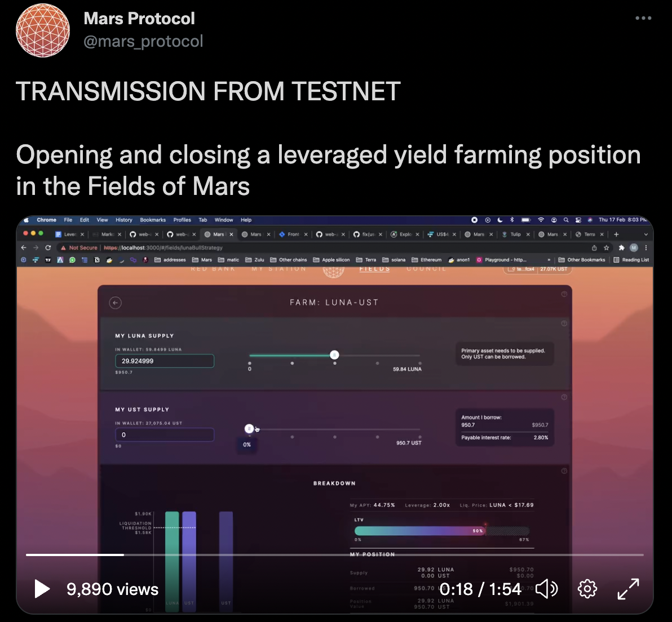This screenshot has width=672, height=622.
Task: Expand the video to fullscreen
Action: click(x=628, y=589)
